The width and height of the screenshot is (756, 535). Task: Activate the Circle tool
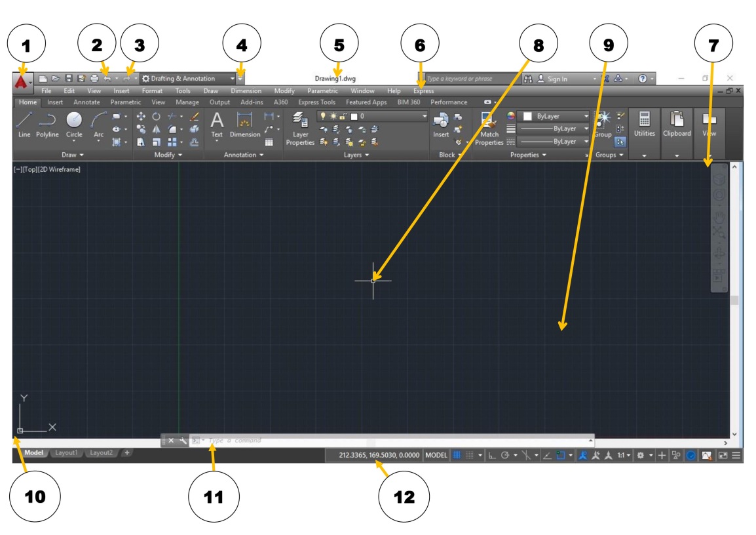(73, 121)
